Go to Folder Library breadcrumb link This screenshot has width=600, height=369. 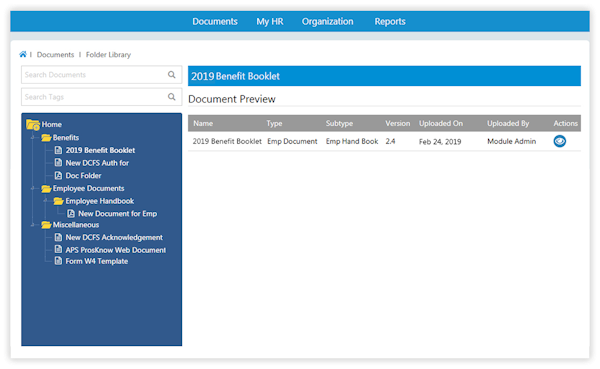tap(108, 55)
